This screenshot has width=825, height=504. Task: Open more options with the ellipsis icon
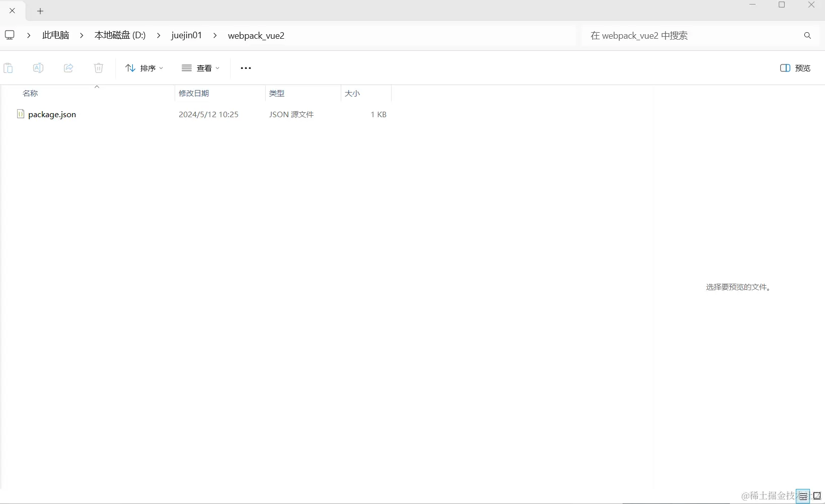tap(245, 68)
